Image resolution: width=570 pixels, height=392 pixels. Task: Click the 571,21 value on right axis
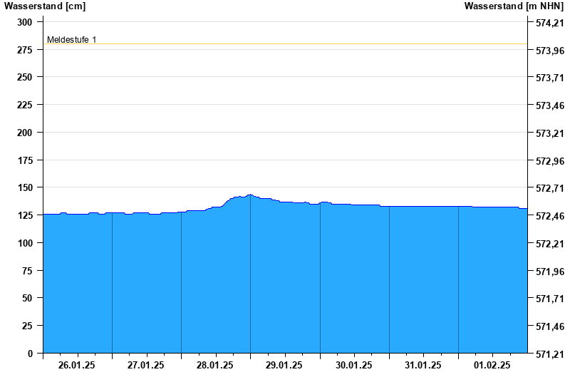549,354
